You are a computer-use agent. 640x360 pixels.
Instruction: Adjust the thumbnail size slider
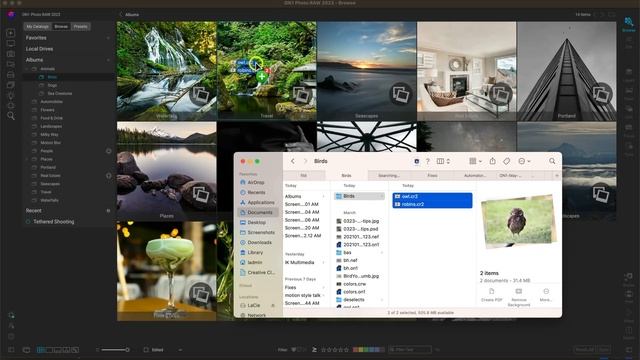click(x=115, y=350)
